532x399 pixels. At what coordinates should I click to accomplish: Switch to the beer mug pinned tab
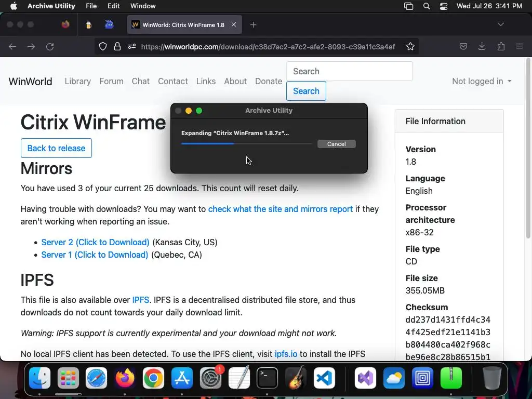[88, 24]
